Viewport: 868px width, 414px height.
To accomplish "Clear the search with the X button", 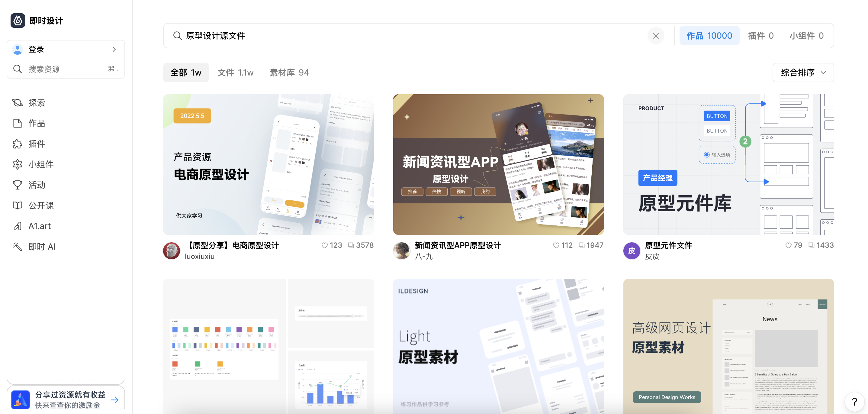I will pyautogui.click(x=656, y=36).
